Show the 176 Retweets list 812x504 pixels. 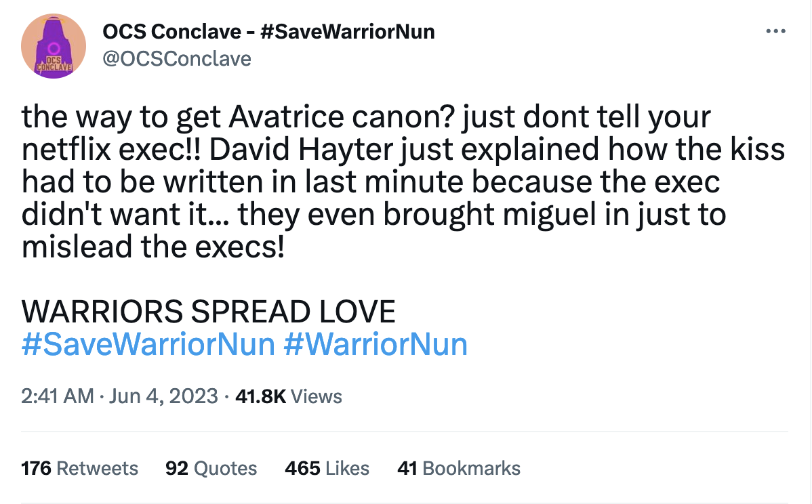coord(79,468)
